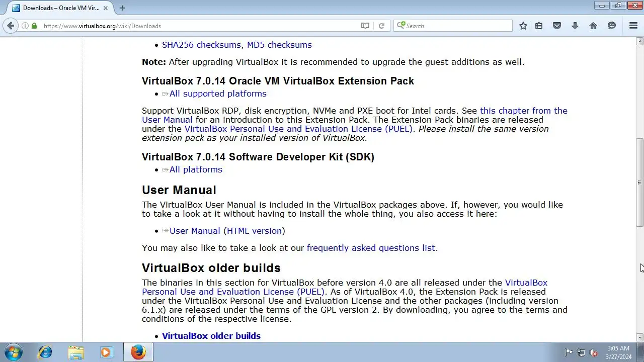The height and width of the screenshot is (362, 644).
Task: Open the Windows Start button
Action: point(13,352)
